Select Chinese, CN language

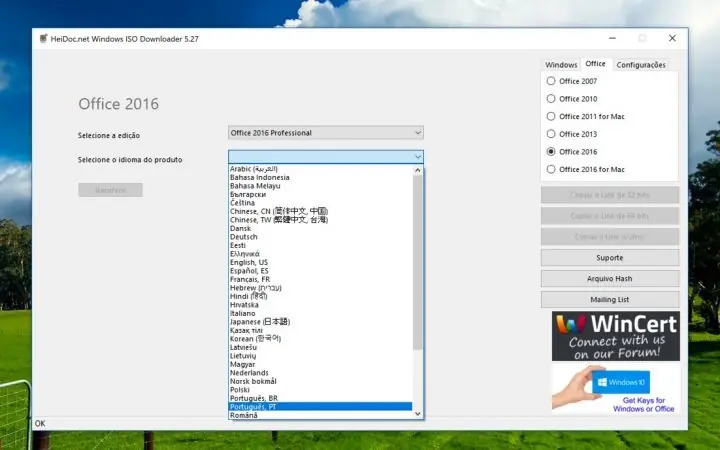(321, 211)
